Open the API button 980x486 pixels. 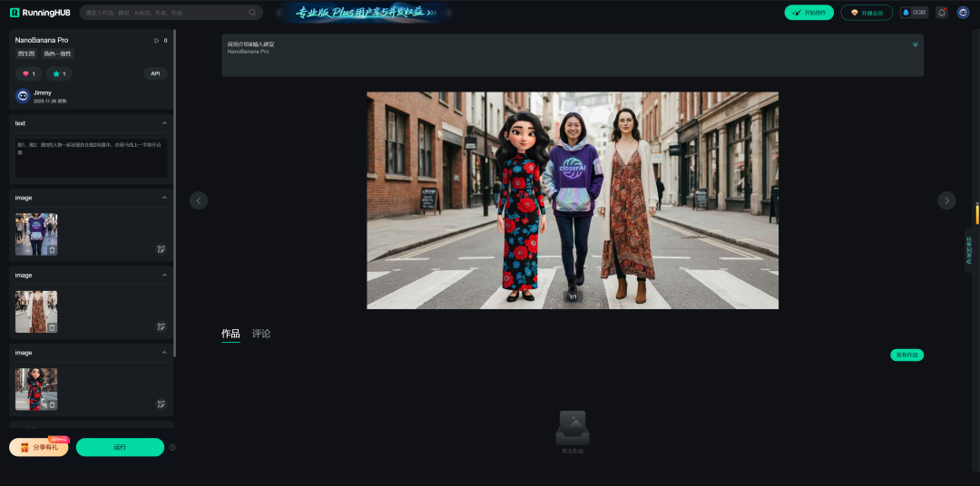(156, 73)
